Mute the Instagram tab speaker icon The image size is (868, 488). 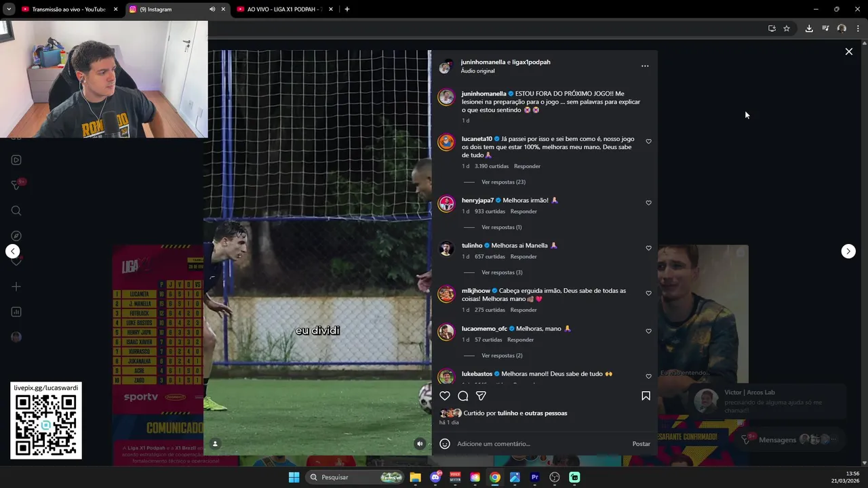(212, 9)
